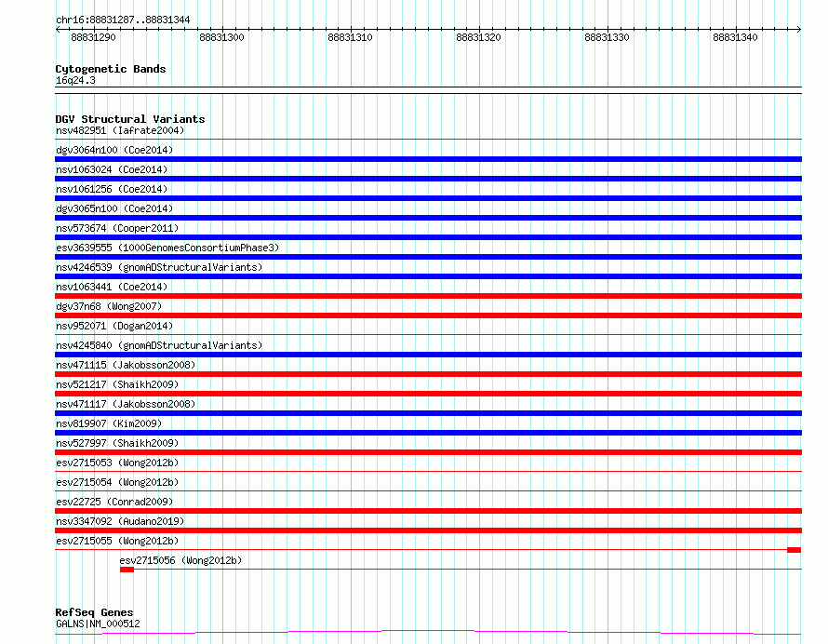Open the nsv1063441 (Coe2014) label

[112, 287]
